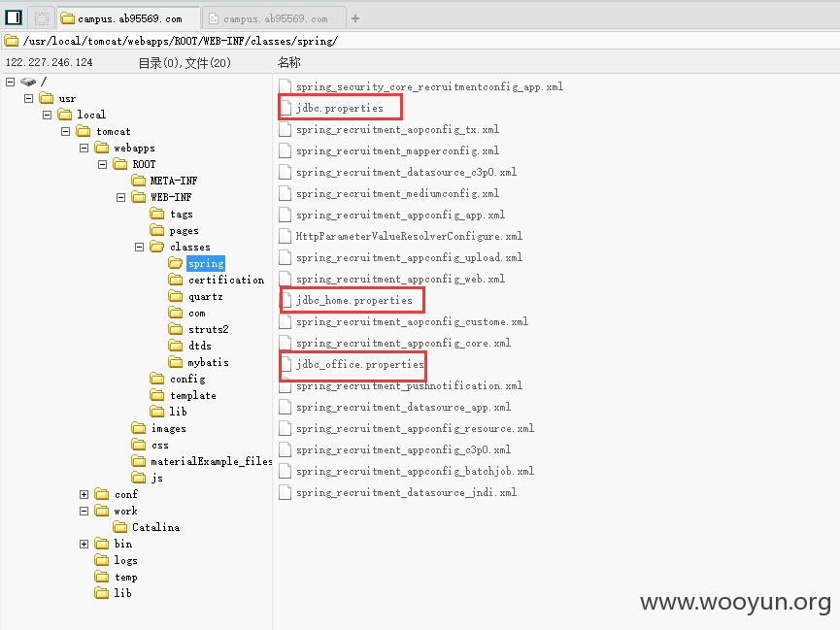Select the tags folder icon
This screenshot has width=840, height=630.
point(157,214)
